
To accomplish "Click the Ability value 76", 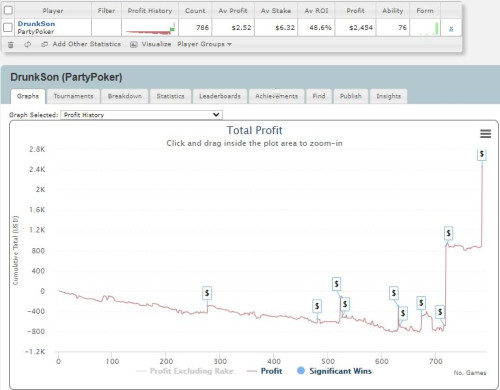I will coord(403,28).
